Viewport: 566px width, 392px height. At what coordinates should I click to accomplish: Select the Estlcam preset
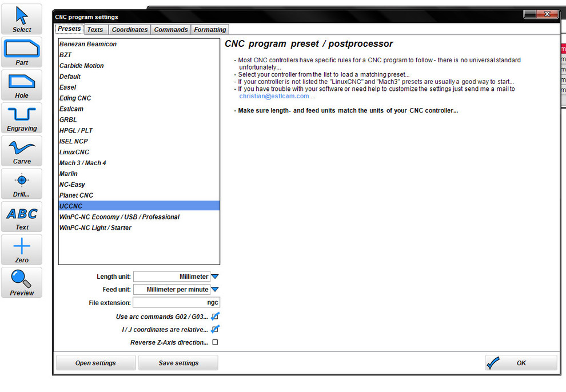(x=139, y=109)
